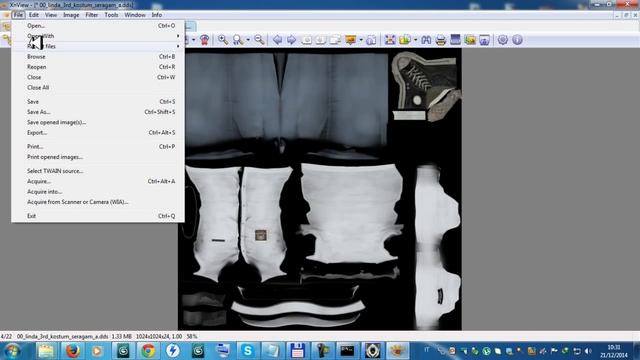Choose Print... in the File menu

98,147
